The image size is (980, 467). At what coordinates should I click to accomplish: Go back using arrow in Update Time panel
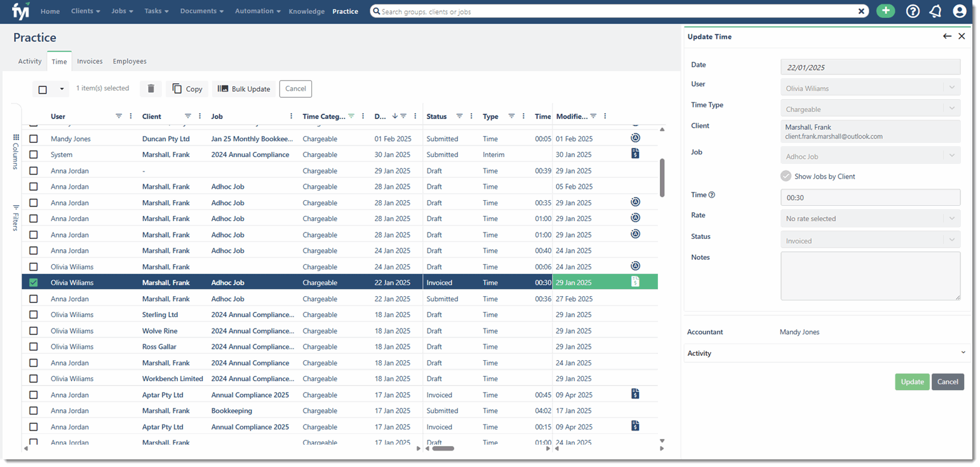947,36
